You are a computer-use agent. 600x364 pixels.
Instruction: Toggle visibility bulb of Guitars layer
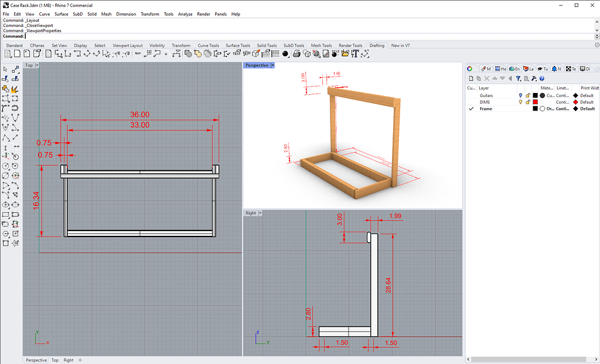(520, 95)
